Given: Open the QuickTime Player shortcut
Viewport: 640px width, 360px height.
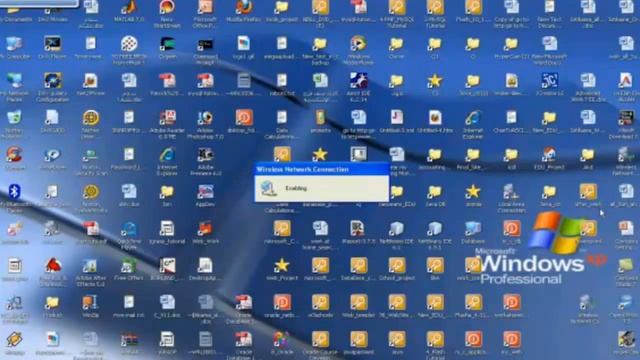Looking at the screenshot, I should point(129,229).
